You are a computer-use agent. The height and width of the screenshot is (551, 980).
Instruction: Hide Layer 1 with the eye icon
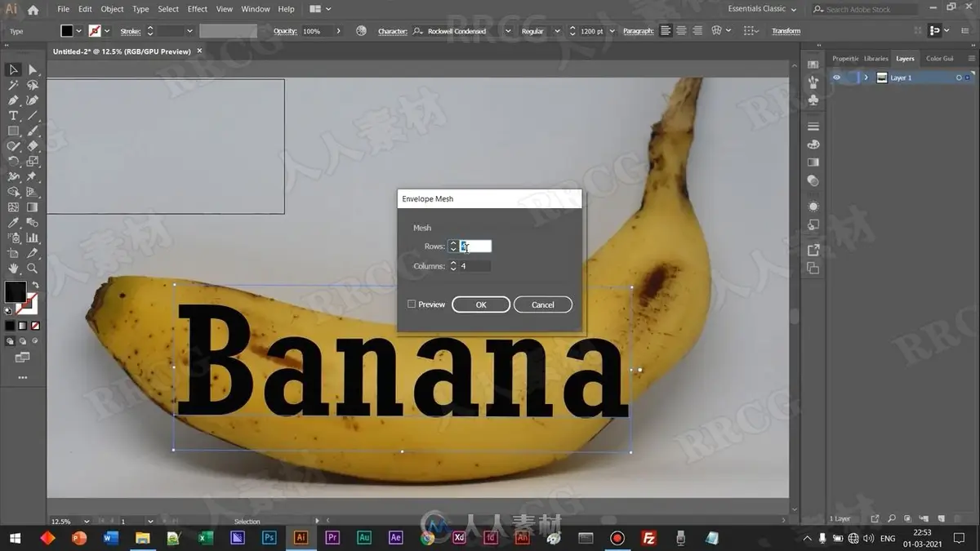(836, 78)
